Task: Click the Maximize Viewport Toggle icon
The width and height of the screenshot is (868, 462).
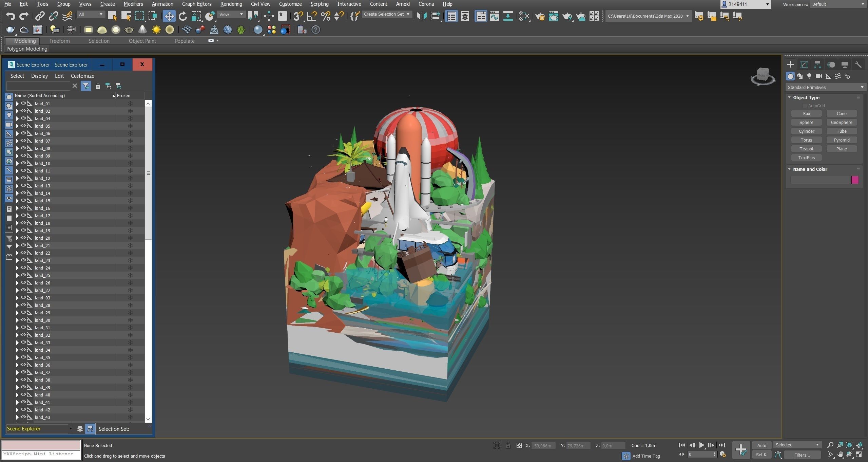Action: pyautogui.click(x=859, y=454)
